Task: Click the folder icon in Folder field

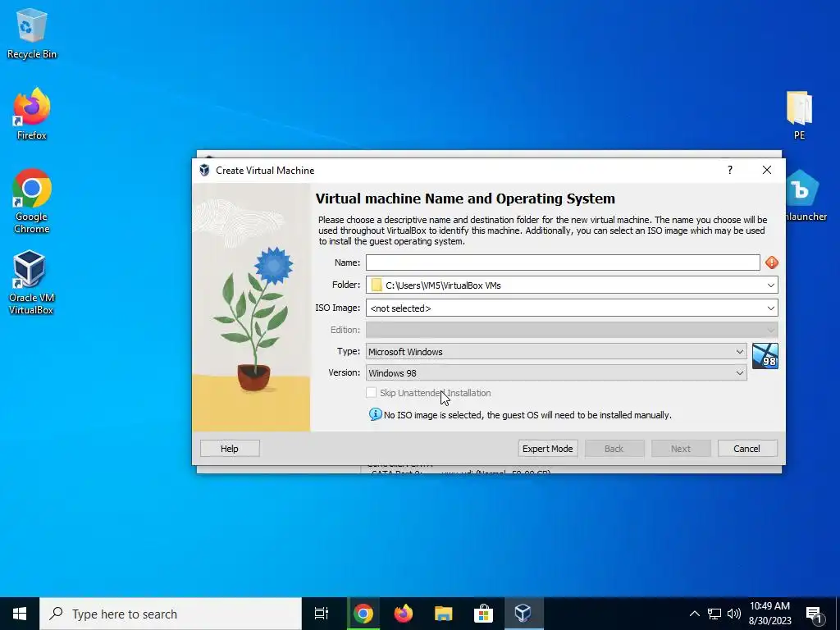Action: pyautogui.click(x=377, y=285)
